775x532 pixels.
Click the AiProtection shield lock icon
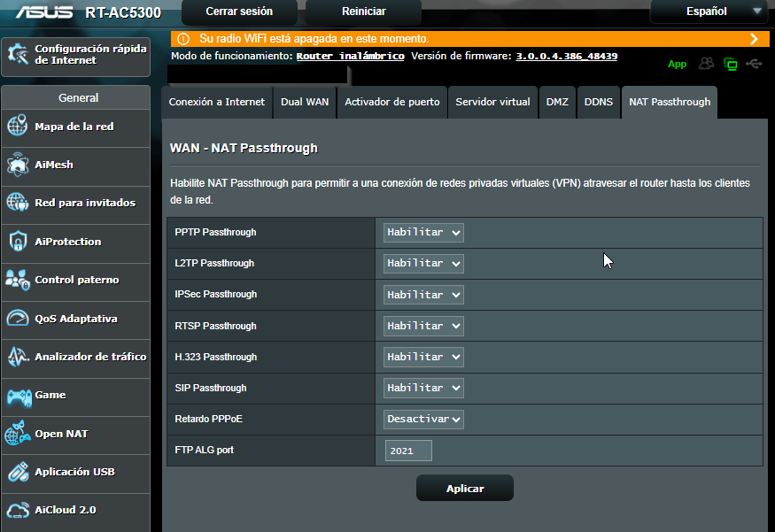pyautogui.click(x=18, y=242)
